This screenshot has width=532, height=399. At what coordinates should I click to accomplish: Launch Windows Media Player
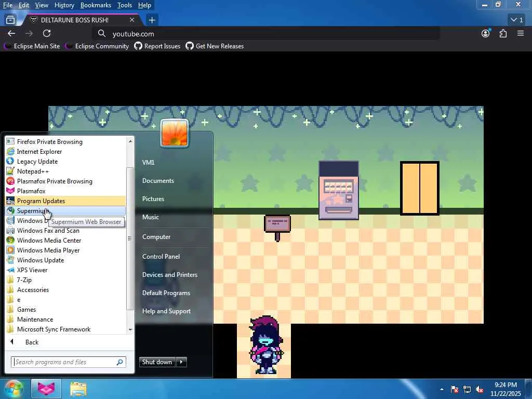(65, 250)
